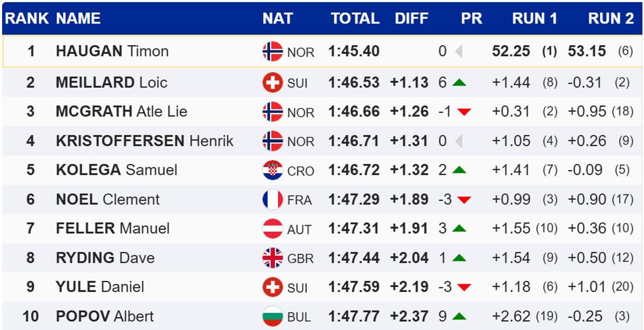Sort by TOTAL column header
Viewport: 644px width, 330px height.
click(355, 18)
